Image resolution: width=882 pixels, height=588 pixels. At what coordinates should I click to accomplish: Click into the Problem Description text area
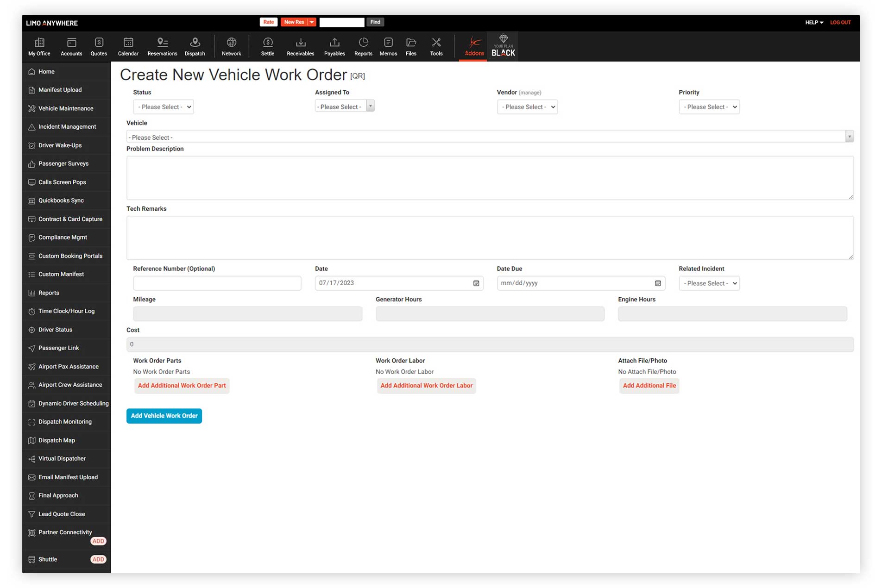(x=490, y=178)
